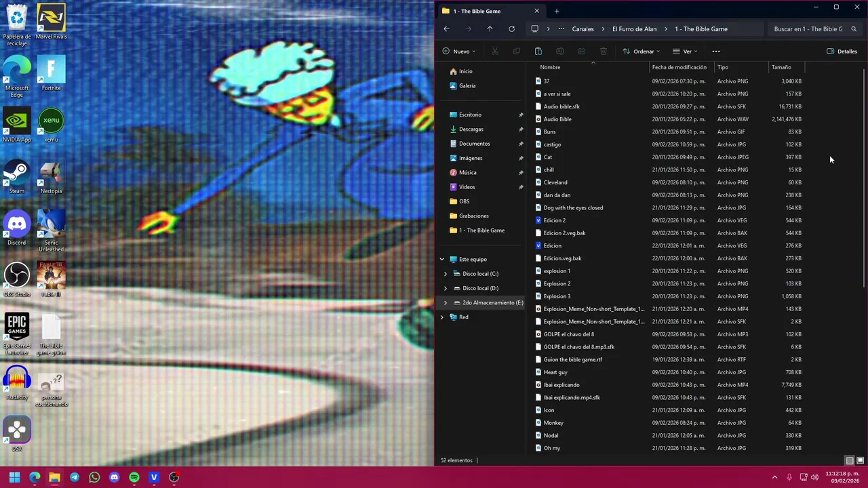Image resolution: width=868 pixels, height=488 pixels.
Task: Toggle the Detalles pane
Action: click(x=842, y=52)
